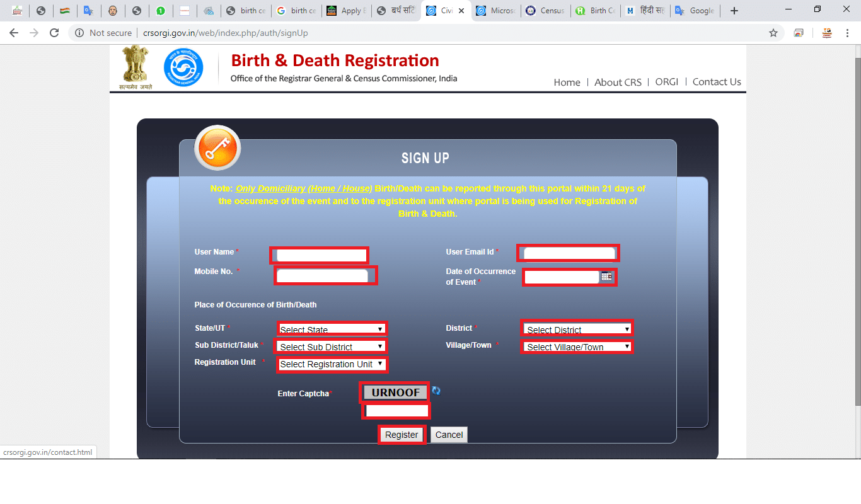This screenshot has height=504, width=861.
Task: Open the Home link in header
Action: (x=567, y=82)
